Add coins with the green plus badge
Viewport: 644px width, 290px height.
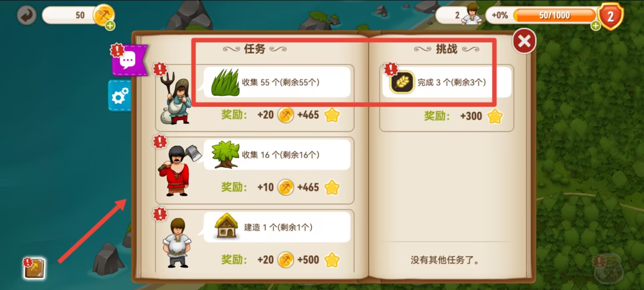[x=110, y=26]
